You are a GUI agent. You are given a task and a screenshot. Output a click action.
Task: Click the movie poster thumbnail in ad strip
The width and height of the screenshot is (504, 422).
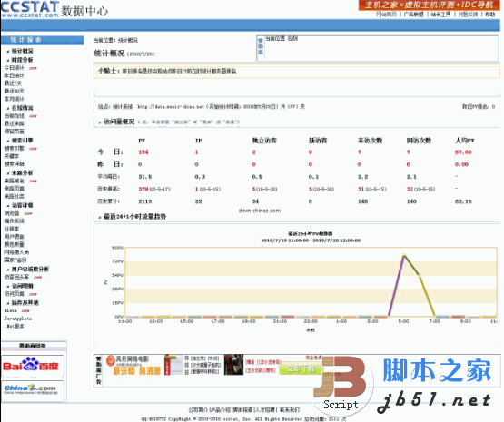pyautogui.click(x=233, y=365)
